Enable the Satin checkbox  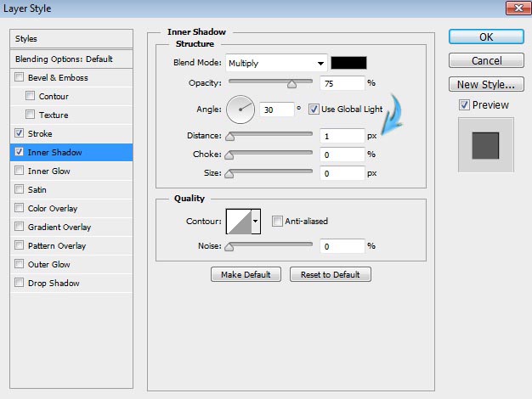(x=20, y=188)
